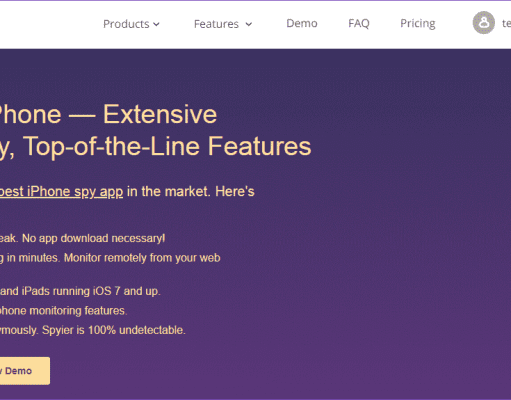Open the FAQ page link
The image size is (511, 400).
(359, 23)
